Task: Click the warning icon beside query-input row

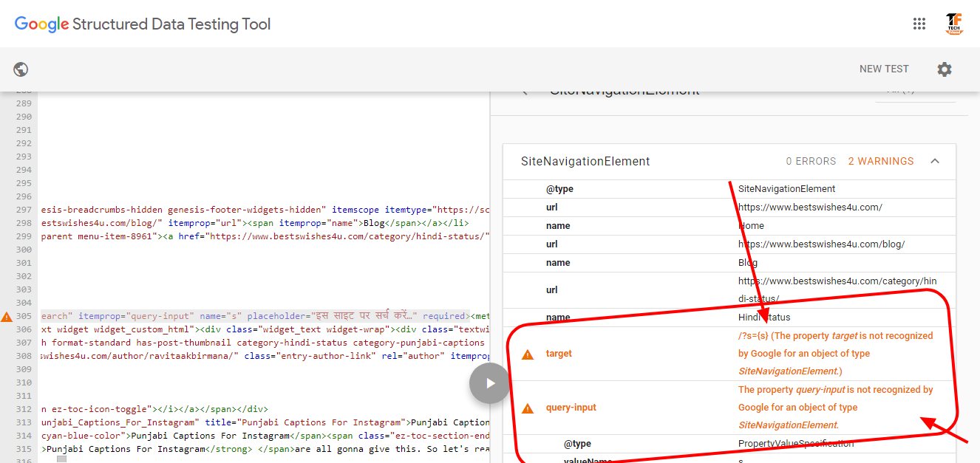Action: click(528, 408)
